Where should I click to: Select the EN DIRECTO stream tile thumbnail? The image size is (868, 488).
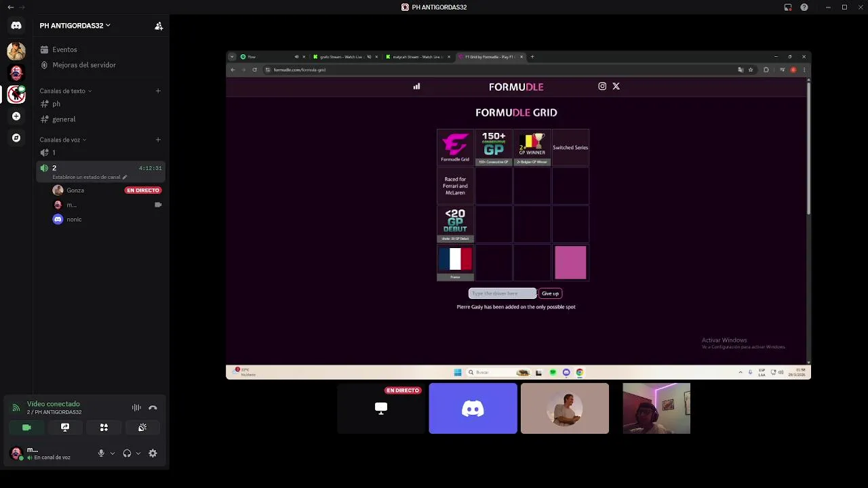381,408
